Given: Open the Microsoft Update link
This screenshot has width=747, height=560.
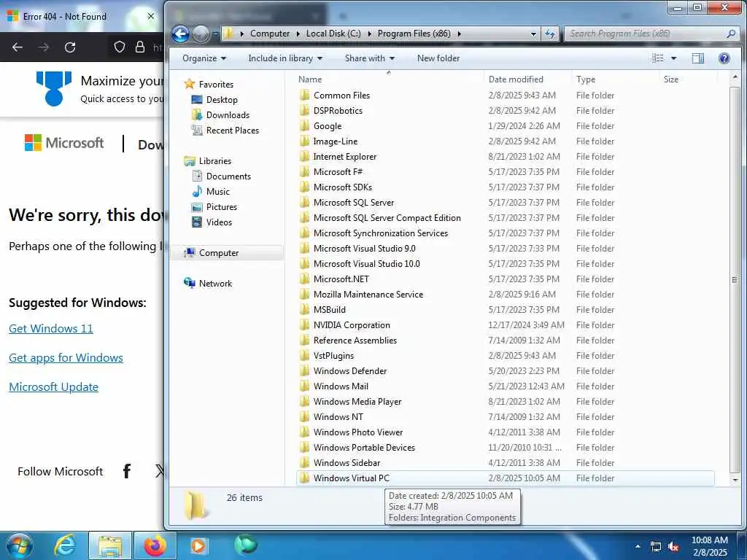Looking at the screenshot, I should [53, 387].
